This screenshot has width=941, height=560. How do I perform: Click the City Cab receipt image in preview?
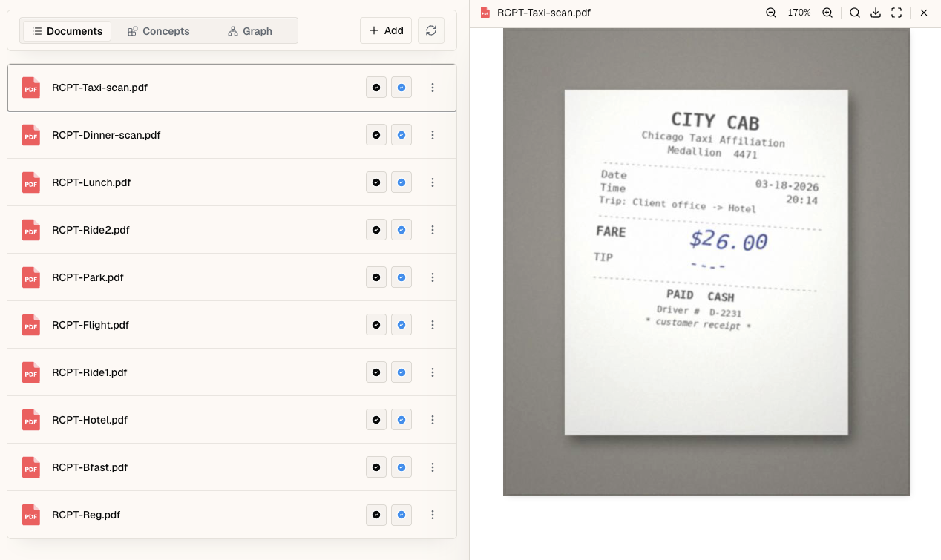[x=706, y=262]
